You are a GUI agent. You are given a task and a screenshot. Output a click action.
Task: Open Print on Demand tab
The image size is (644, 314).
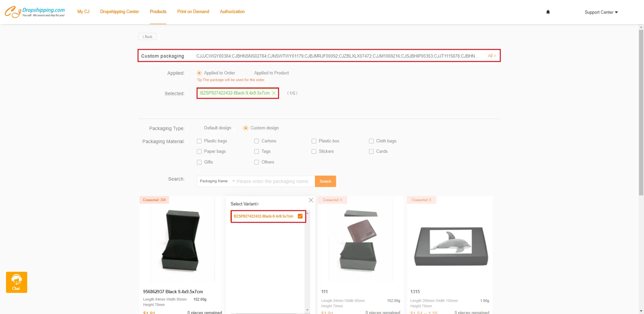[193, 12]
